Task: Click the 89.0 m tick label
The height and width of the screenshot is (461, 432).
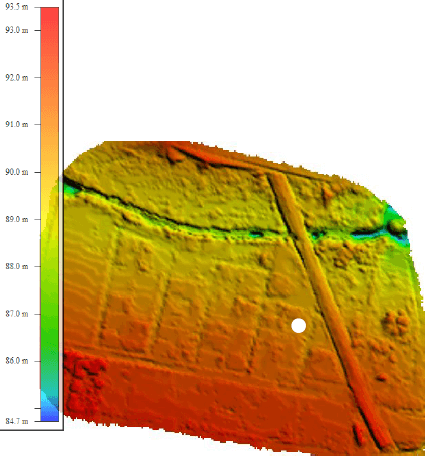Action: tap(17, 219)
